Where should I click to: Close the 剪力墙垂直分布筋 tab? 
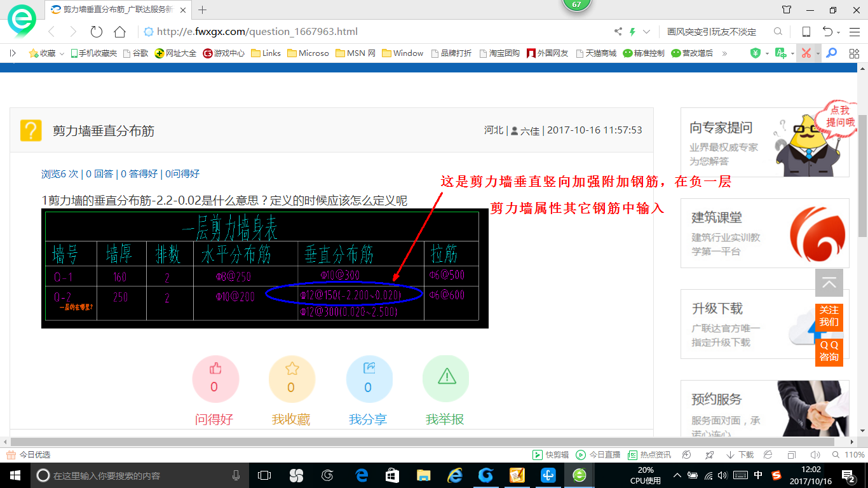(x=184, y=10)
